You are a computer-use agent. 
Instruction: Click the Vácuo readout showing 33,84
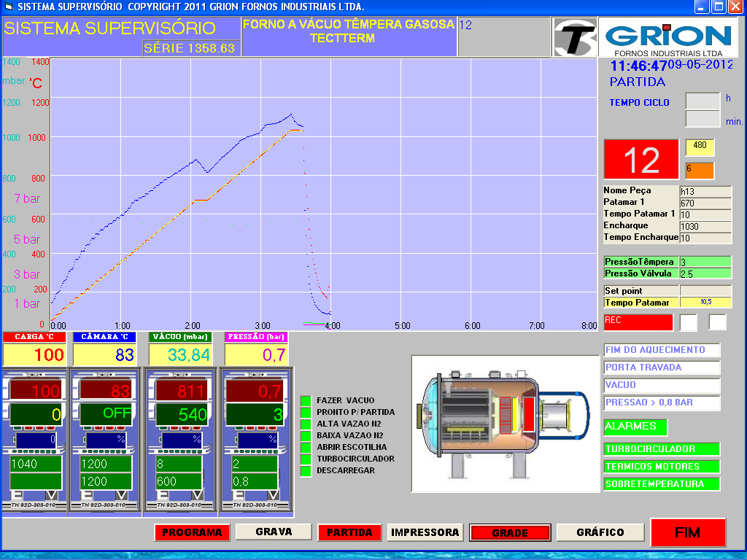point(180,355)
